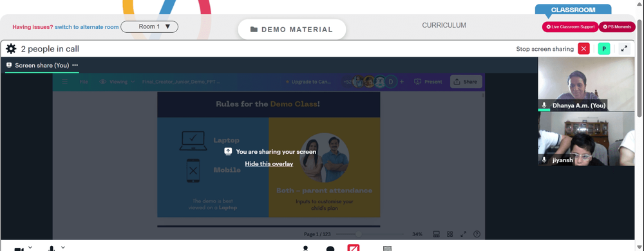Stop screen sharing with red X button
Image resolution: width=644 pixels, height=251 pixels.
(583, 48)
